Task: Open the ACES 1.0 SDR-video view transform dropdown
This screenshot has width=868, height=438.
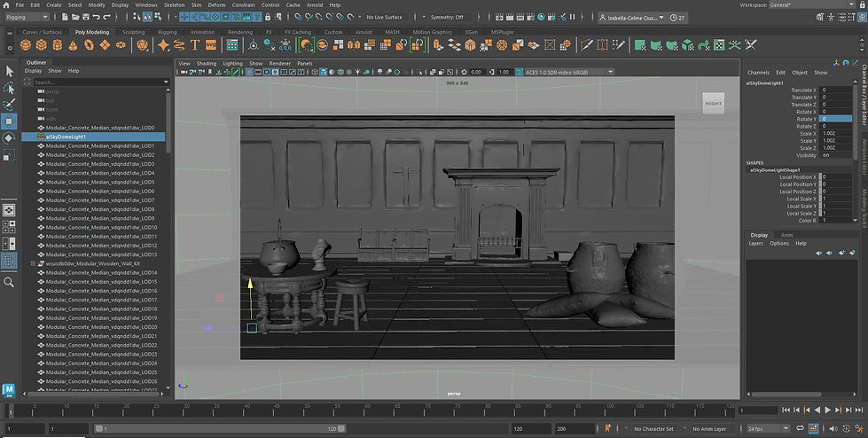Action: pos(569,72)
